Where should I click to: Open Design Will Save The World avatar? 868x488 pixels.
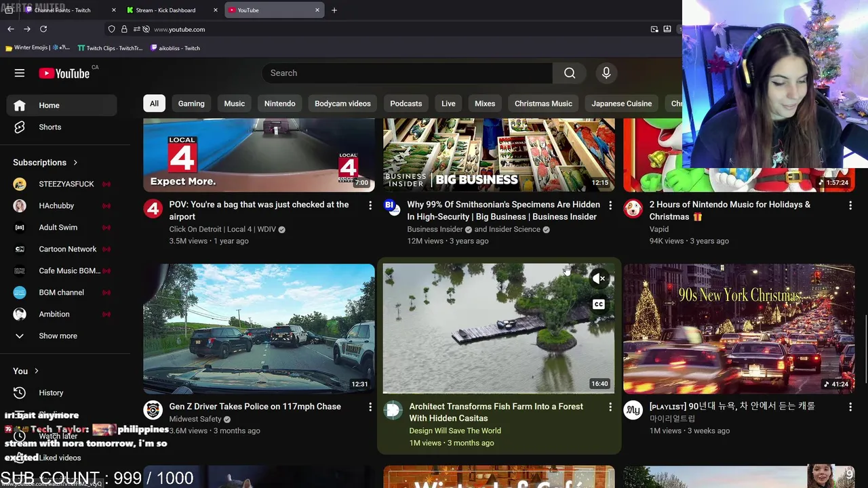[393, 410]
